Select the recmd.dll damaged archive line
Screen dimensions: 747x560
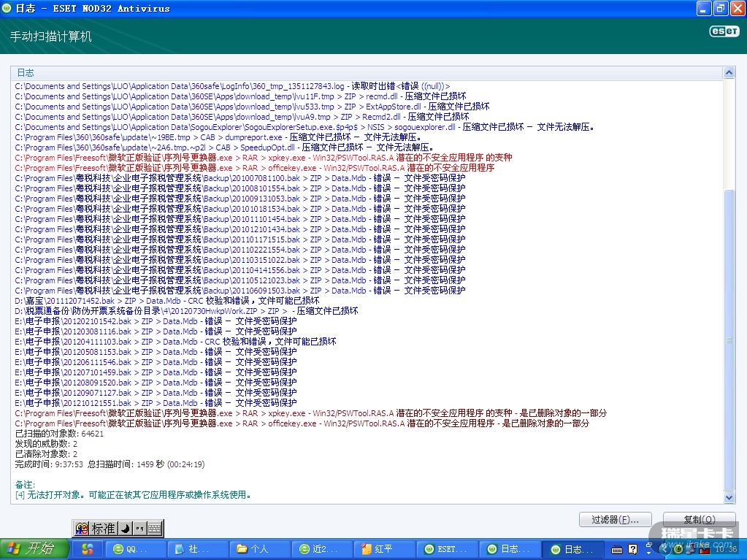tap(240, 96)
